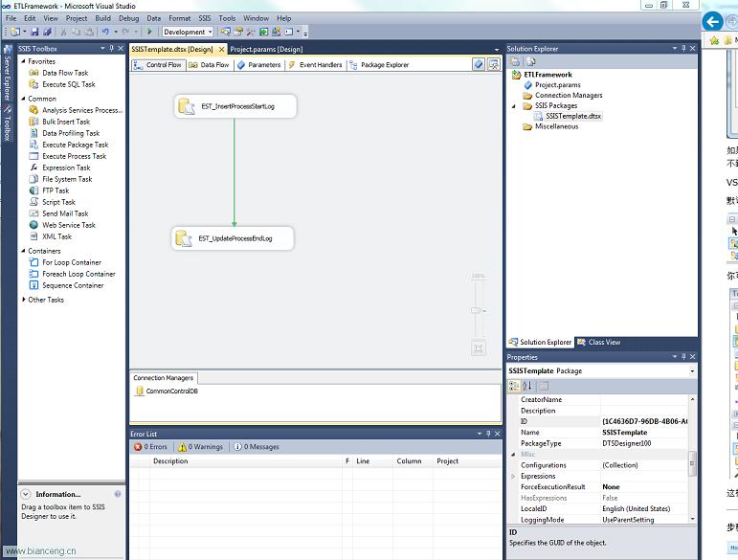Choose Execute Package Task
Viewport: 738px width, 560px height.
click(x=76, y=145)
